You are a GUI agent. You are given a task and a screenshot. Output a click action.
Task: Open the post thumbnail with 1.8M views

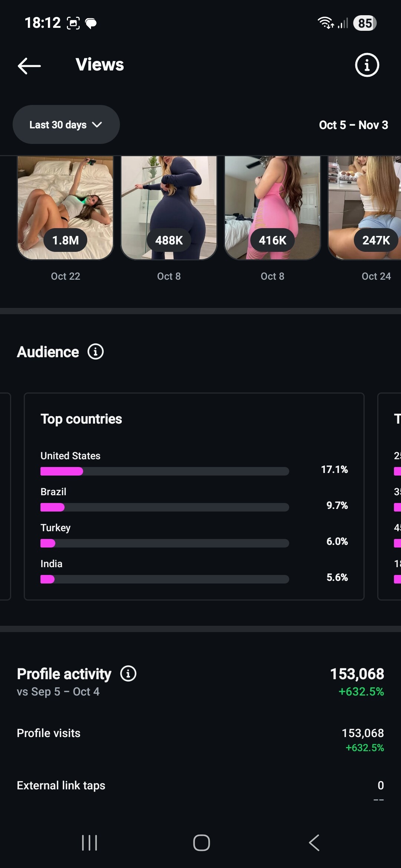pyautogui.click(x=65, y=208)
